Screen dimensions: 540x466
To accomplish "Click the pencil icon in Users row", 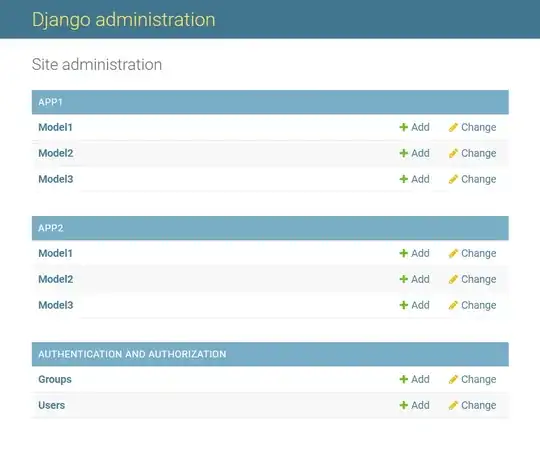I will 453,405.
